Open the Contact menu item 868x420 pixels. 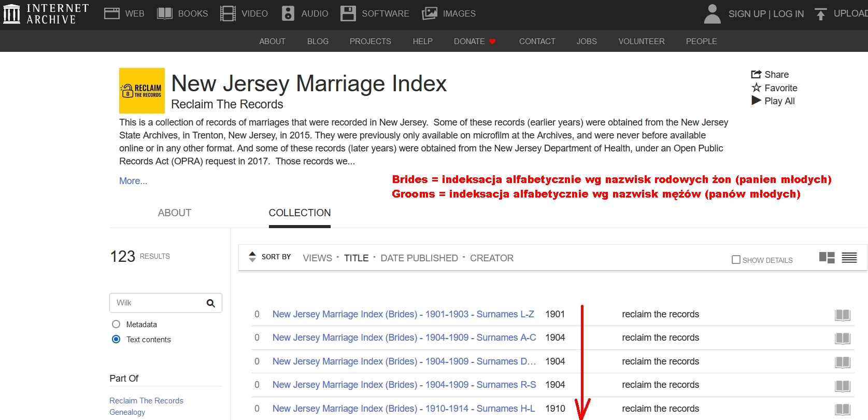(537, 41)
